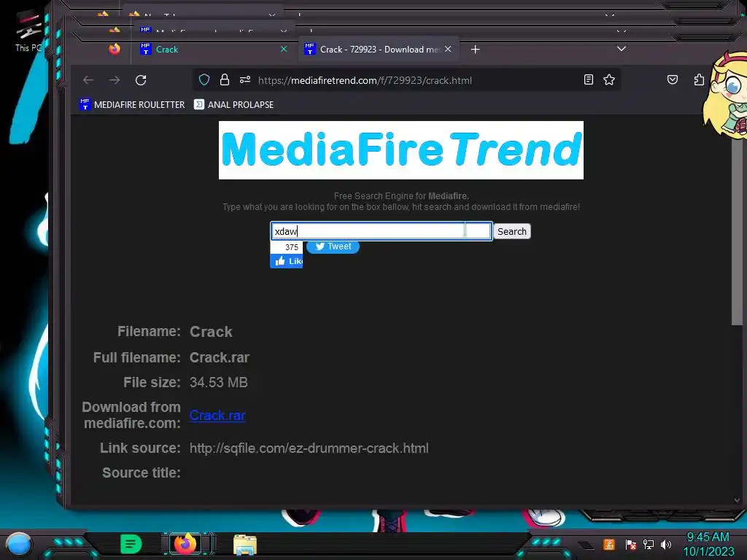Download the Crack.rar link
The width and height of the screenshot is (747, 560).
217,415
